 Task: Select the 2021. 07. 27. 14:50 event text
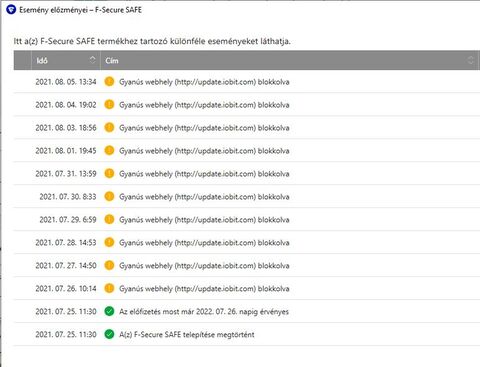click(204, 266)
